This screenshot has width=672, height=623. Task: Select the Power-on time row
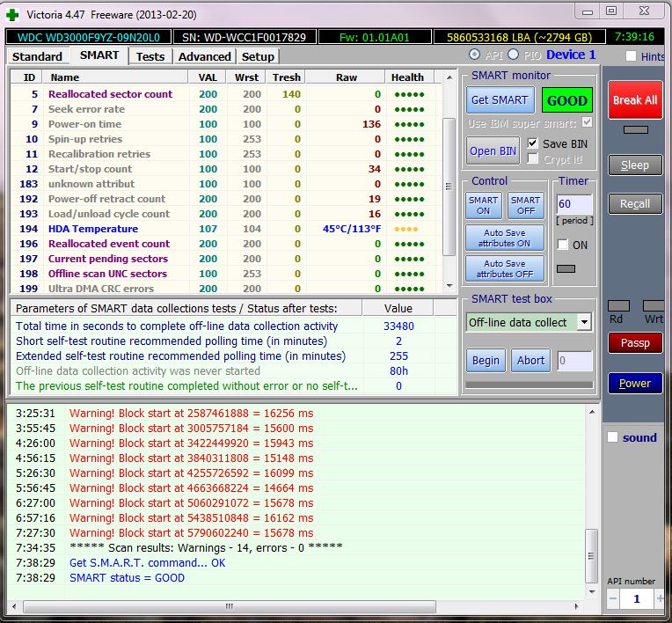(x=226, y=124)
